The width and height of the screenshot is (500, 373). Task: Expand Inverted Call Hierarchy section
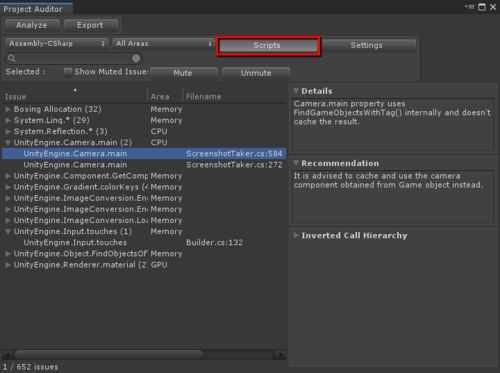tap(296, 235)
